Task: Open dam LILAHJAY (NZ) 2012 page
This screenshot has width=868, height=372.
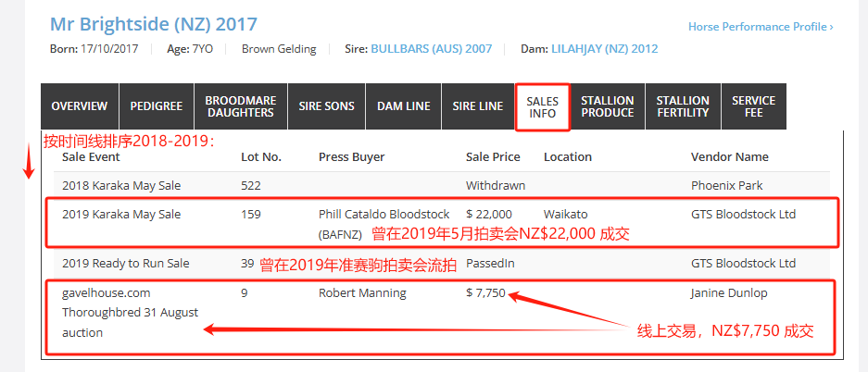Action: (x=605, y=49)
